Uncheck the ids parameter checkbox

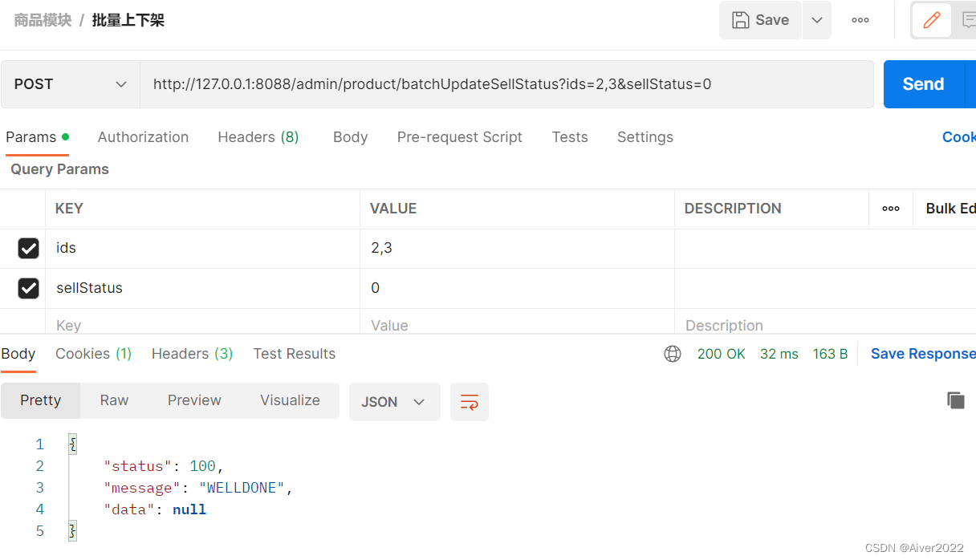pyautogui.click(x=28, y=248)
